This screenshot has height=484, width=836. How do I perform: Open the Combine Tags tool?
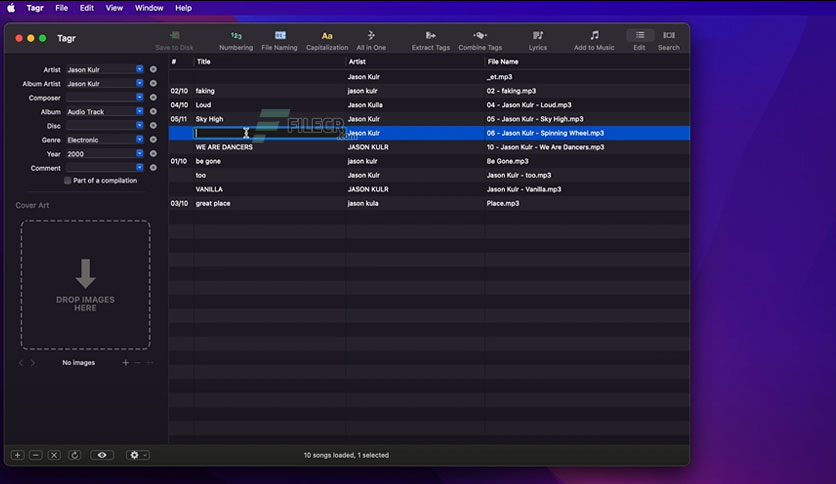[x=480, y=41]
